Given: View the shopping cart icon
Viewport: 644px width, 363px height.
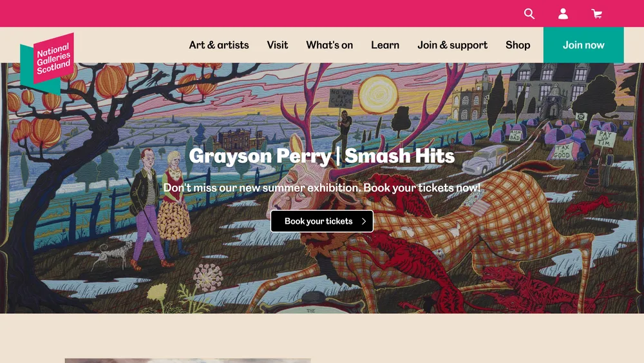Looking at the screenshot, I should [597, 14].
